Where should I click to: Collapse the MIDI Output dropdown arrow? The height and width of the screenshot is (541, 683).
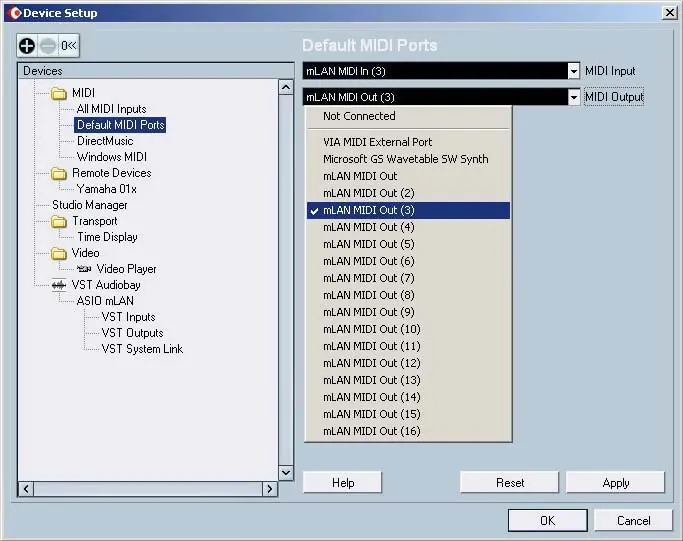tap(574, 97)
